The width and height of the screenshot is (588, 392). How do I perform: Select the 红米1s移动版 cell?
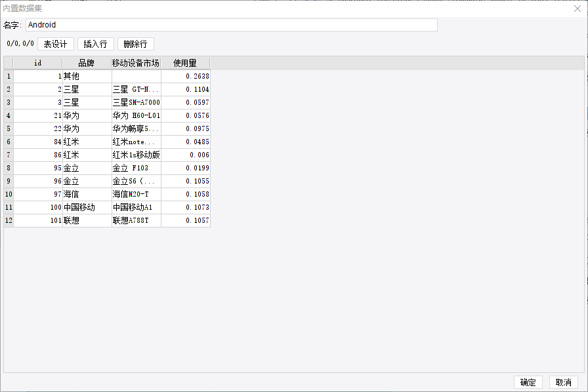point(136,155)
